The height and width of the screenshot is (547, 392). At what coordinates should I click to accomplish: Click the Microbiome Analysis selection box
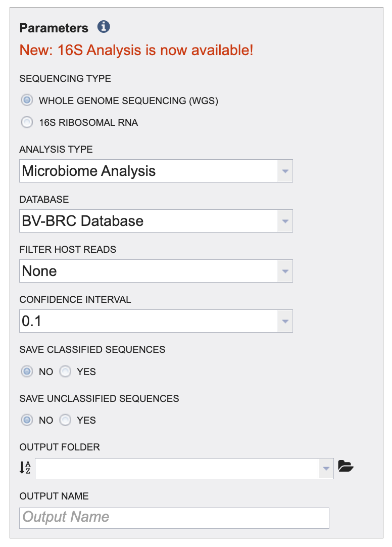tap(148, 171)
